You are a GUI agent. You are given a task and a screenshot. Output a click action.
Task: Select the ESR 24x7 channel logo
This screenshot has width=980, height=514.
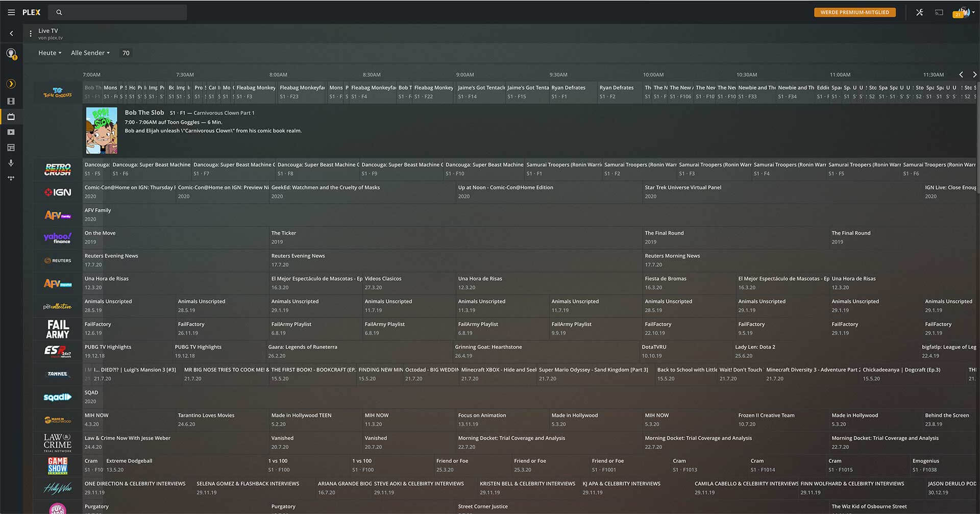tap(58, 352)
